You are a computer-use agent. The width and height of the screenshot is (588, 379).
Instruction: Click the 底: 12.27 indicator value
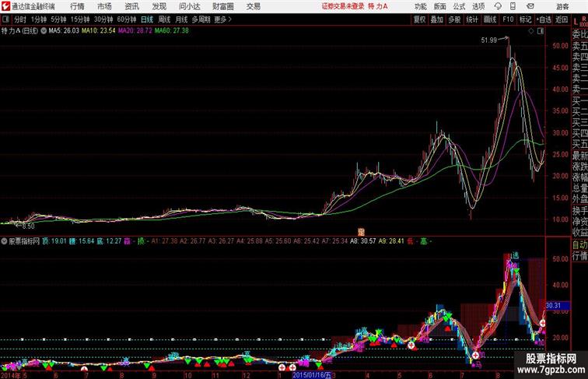[109, 241]
